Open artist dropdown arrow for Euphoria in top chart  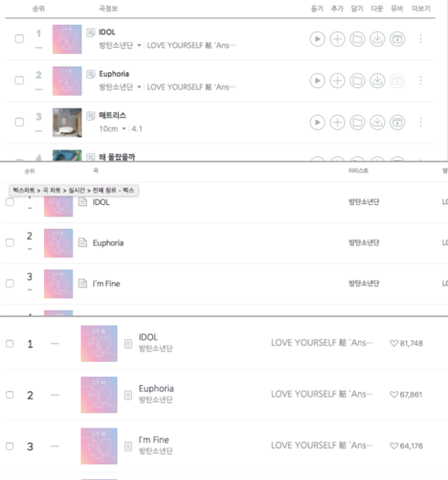(139, 87)
